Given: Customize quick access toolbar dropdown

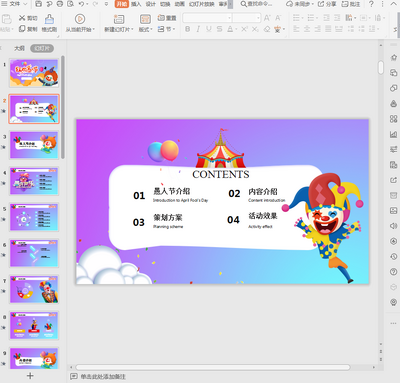Looking at the screenshot, I should tap(106, 4).
